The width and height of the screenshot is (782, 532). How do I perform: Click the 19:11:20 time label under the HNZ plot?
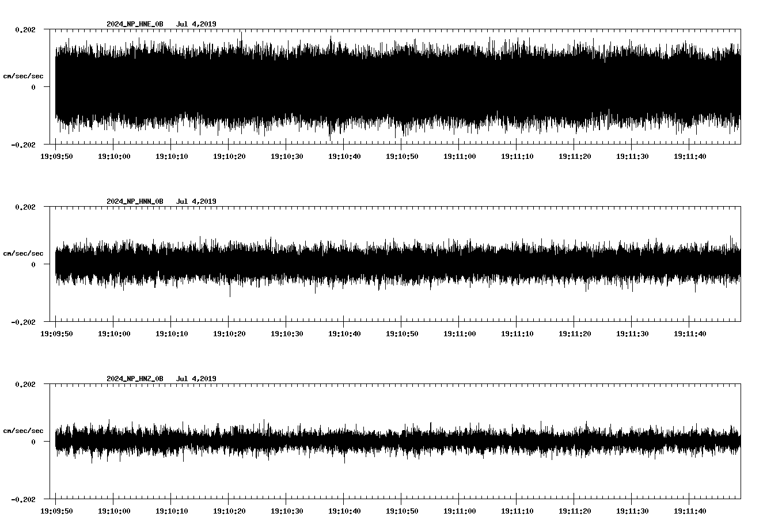coord(575,511)
